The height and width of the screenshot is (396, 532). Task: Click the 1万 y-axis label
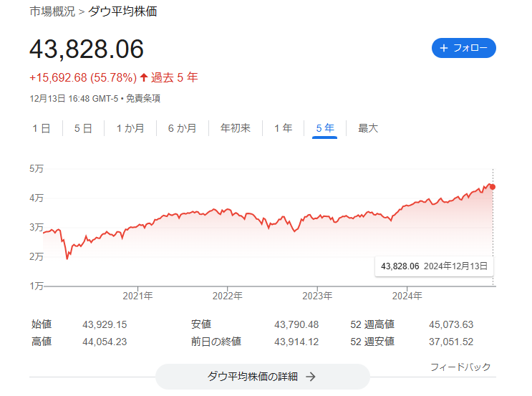click(37, 286)
